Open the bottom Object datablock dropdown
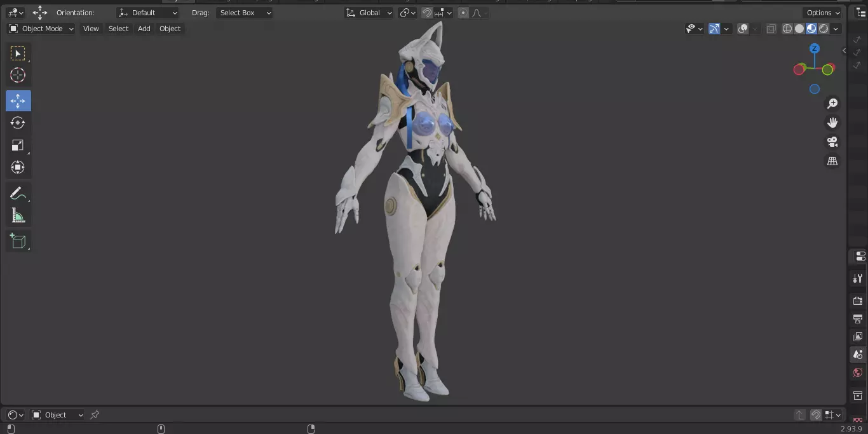 click(x=57, y=415)
